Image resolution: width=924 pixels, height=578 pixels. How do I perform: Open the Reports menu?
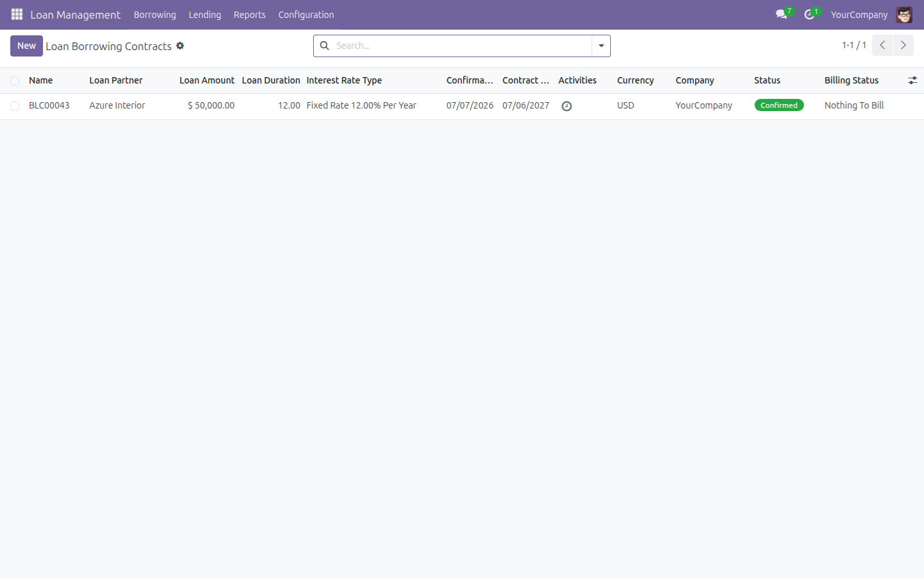click(x=250, y=14)
